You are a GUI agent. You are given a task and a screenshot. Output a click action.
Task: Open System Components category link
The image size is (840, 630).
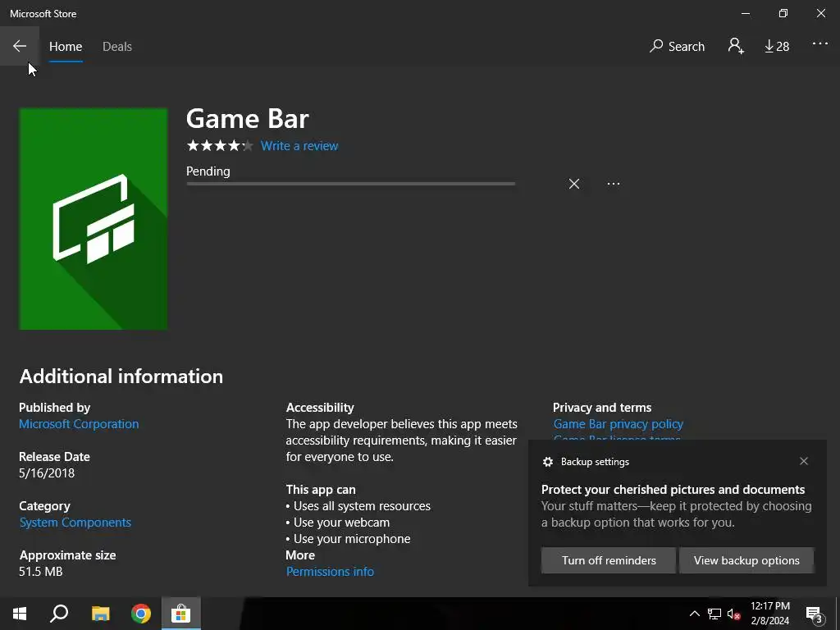tap(75, 523)
